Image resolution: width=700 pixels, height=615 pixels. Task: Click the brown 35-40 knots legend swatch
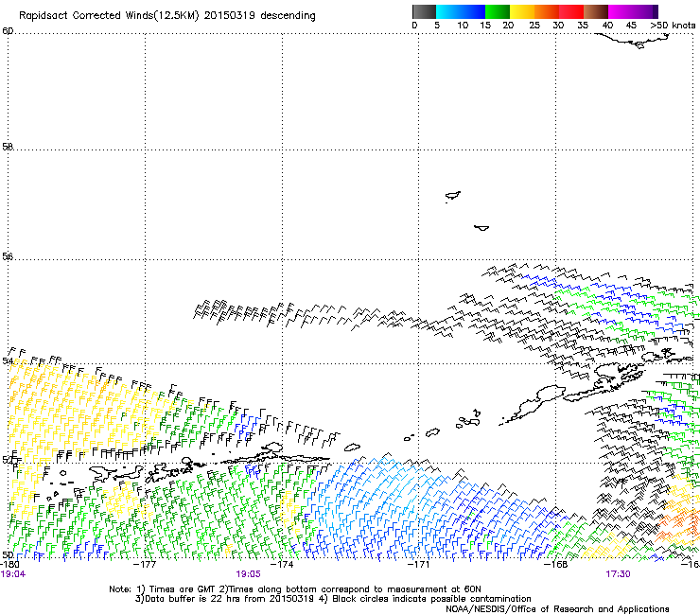coord(596,11)
